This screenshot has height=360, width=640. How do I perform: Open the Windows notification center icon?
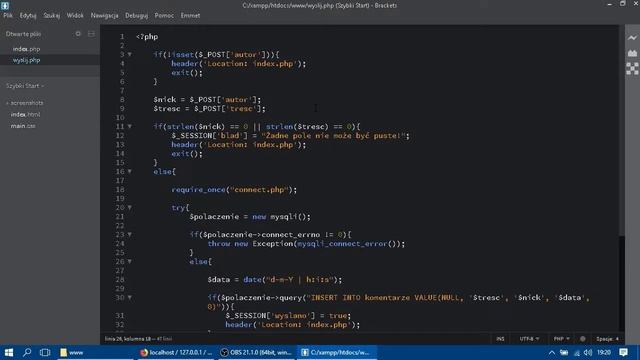[x=623, y=352]
